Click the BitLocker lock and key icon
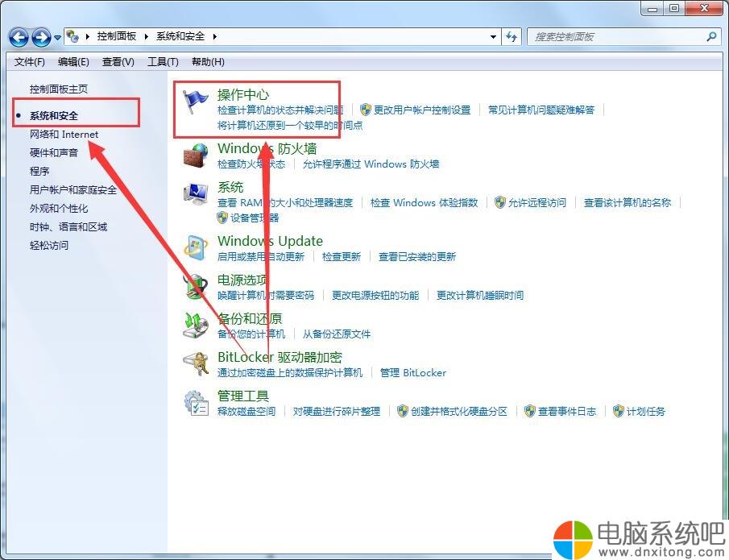This screenshot has height=560, width=729. (196, 363)
